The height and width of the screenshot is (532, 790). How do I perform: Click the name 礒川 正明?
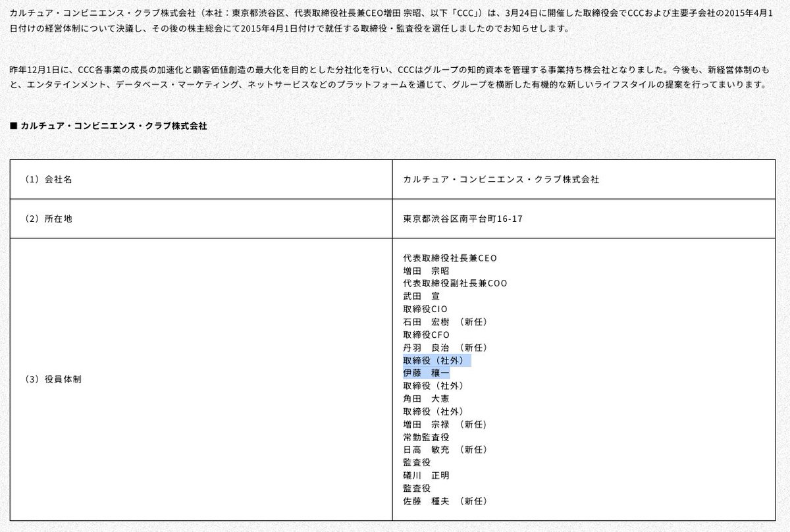427,475
